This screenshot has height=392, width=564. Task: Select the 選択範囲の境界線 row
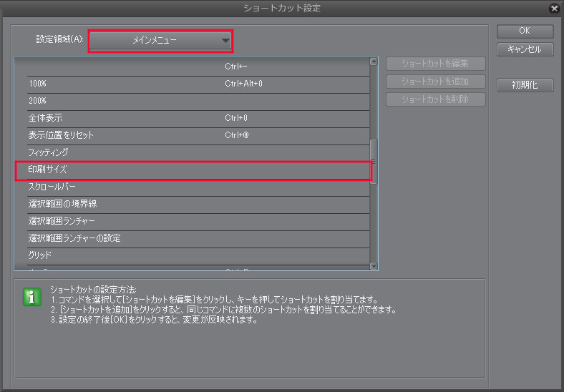point(198,205)
